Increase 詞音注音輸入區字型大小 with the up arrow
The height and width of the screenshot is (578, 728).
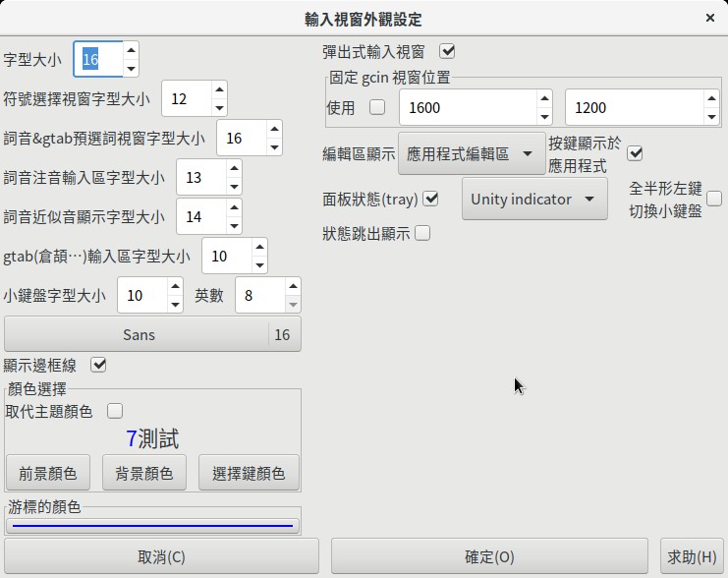[234, 168]
